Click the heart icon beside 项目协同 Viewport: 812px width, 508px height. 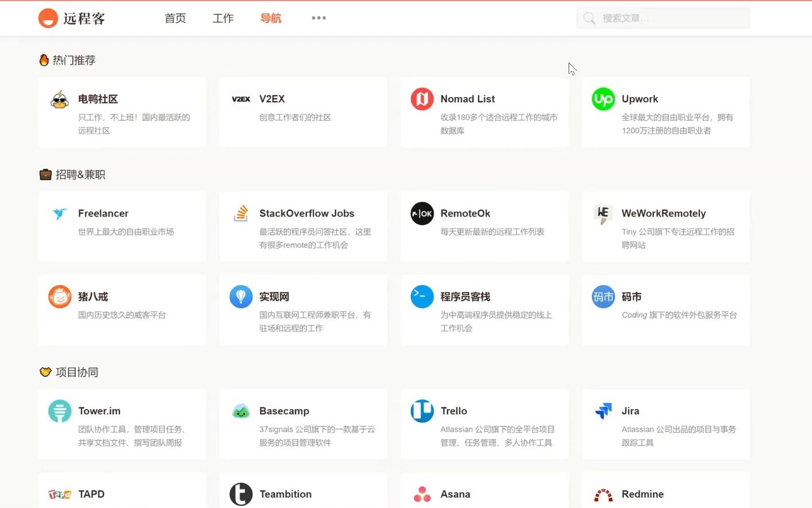click(x=45, y=372)
